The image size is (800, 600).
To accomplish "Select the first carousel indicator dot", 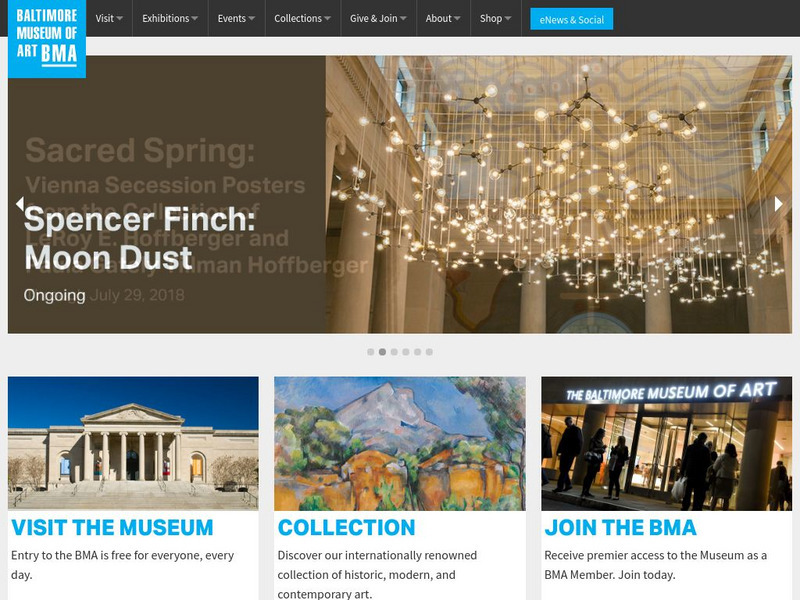I will coord(371,352).
